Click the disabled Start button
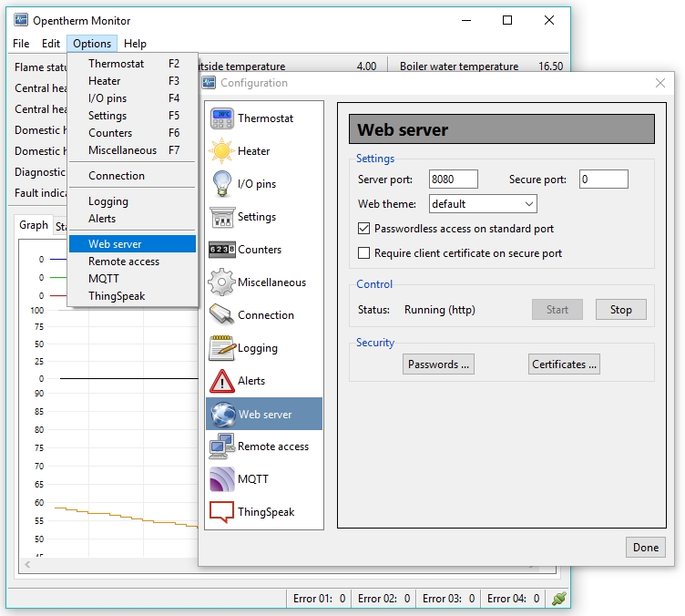This screenshot has width=685, height=616. pos(557,310)
